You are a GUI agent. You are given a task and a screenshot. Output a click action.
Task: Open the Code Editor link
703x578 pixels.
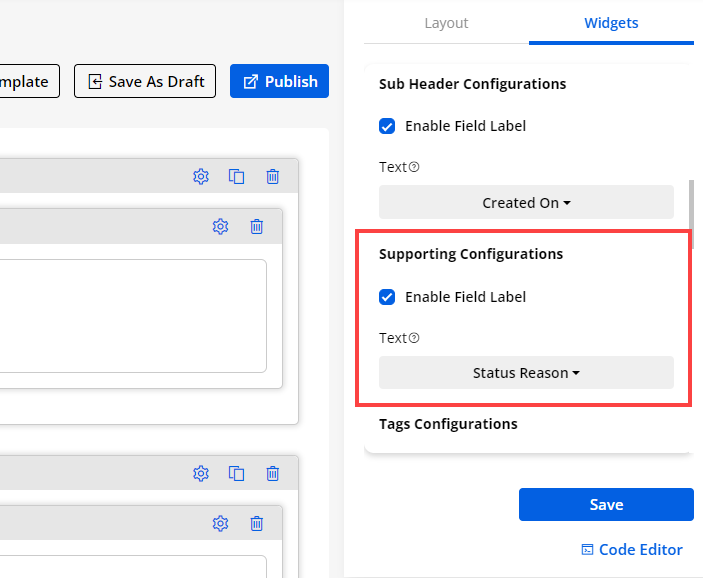point(632,550)
